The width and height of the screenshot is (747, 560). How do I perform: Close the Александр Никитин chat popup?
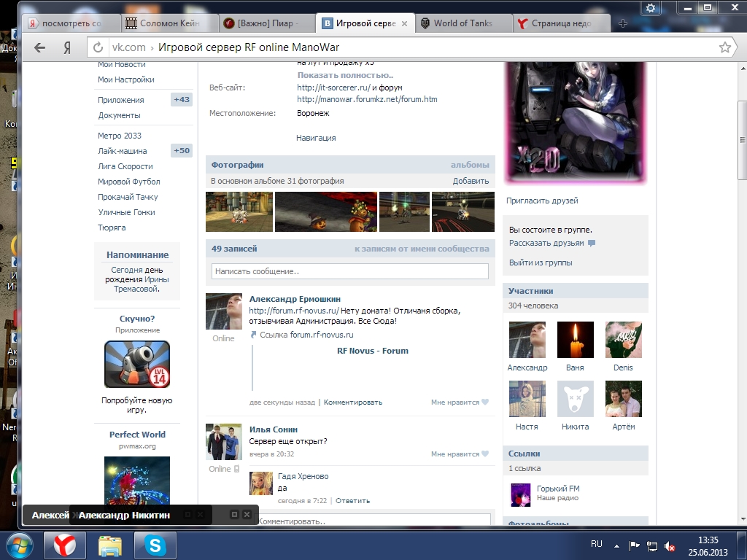pyautogui.click(x=247, y=514)
